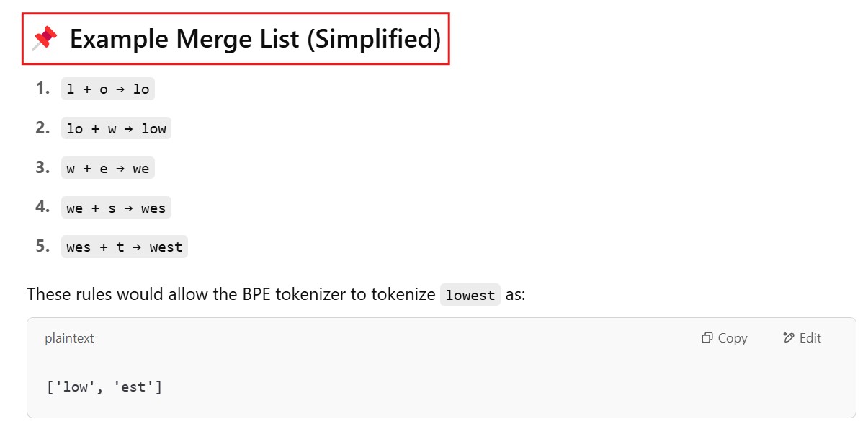Select the "l + o → lo" code snippet
Screen dimensions: 868x437
108,89
